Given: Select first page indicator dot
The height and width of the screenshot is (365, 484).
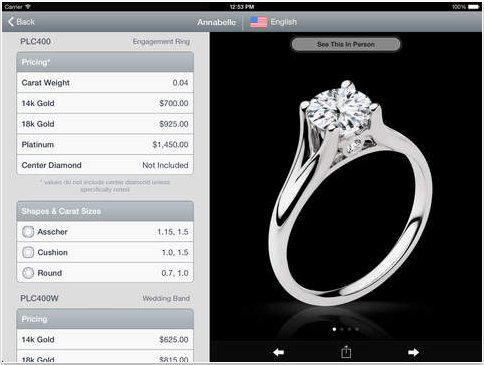Looking at the screenshot, I should coord(334,329).
